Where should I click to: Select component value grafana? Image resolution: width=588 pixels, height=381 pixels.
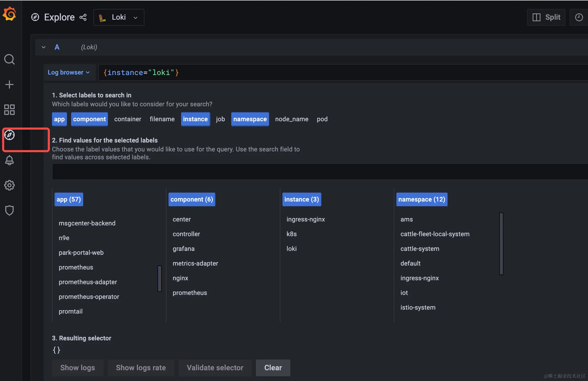[183, 249]
